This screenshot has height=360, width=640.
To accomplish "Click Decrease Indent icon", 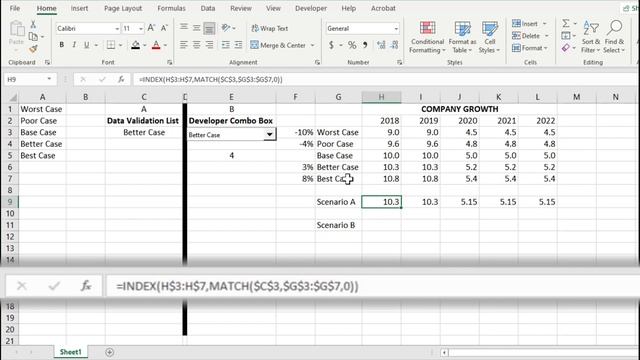I will coord(225,45).
